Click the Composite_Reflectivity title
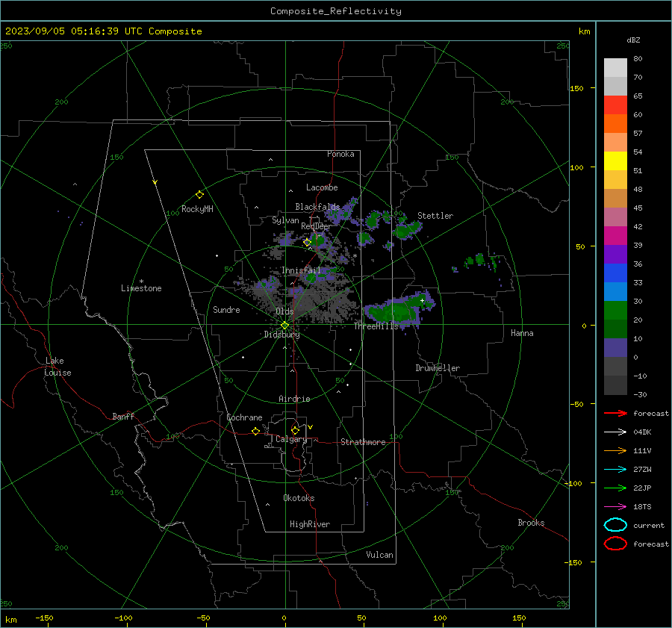 tap(335, 11)
